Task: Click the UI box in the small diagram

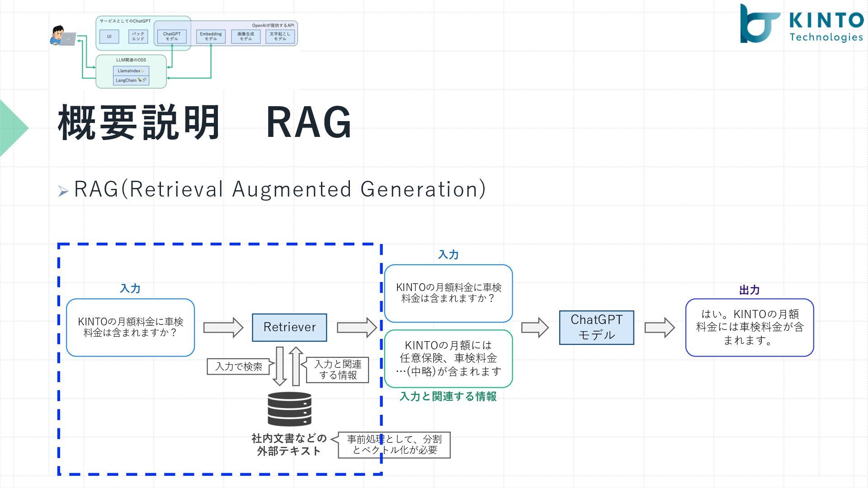Action: tap(109, 36)
